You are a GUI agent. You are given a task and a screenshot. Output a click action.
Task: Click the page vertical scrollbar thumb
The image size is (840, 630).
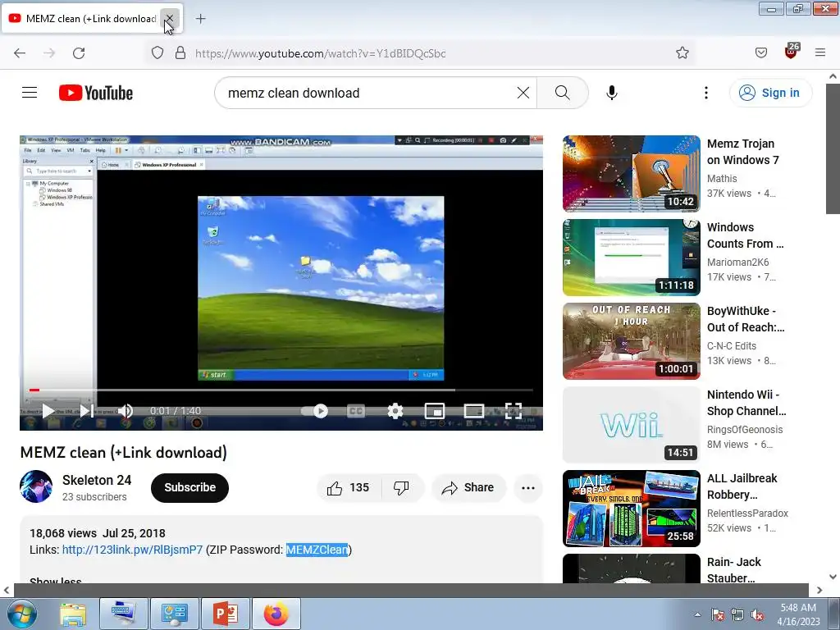[833, 148]
